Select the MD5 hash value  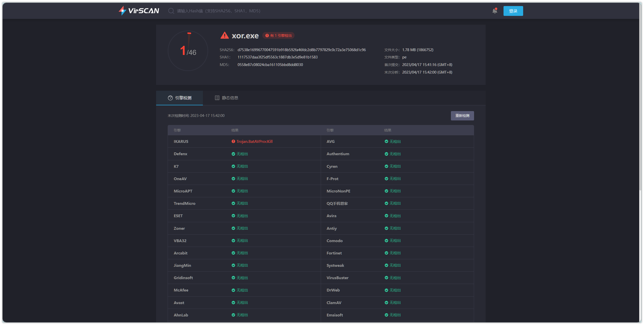pyautogui.click(x=270, y=65)
